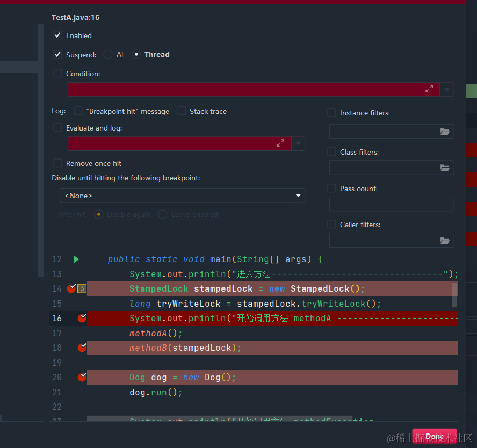Click the breakpoint icon on line 20
The width and height of the screenshot is (477, 448).
coord(82,377)
